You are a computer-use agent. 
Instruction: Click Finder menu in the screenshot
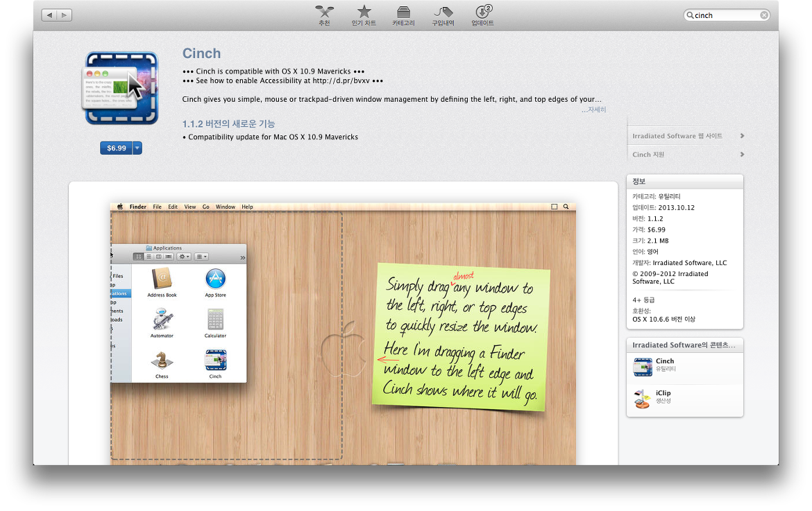(137, 207)
